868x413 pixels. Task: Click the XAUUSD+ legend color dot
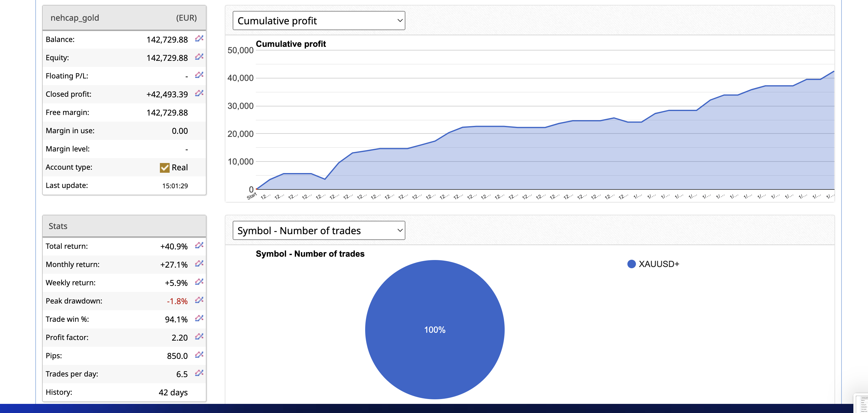[631, 264]
